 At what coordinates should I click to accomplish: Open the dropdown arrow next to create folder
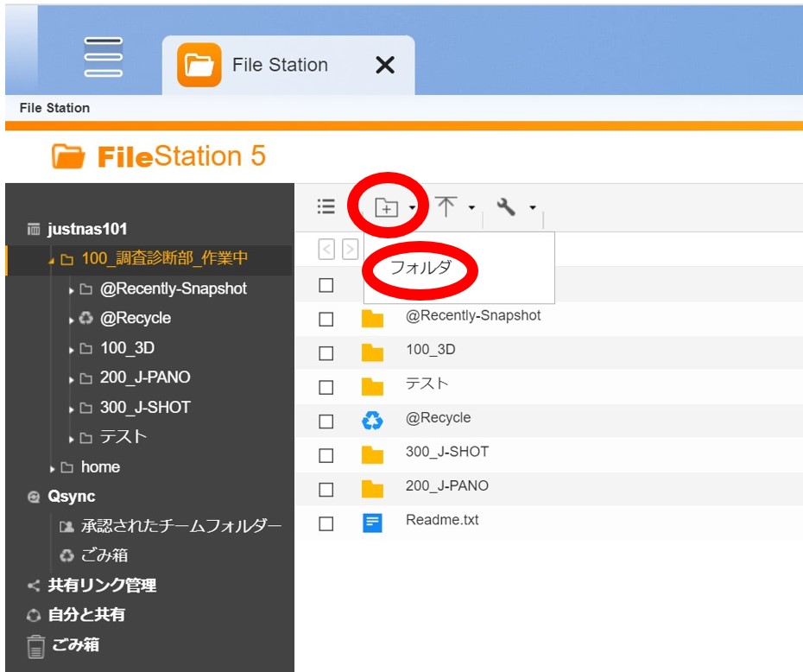(412, 207)
